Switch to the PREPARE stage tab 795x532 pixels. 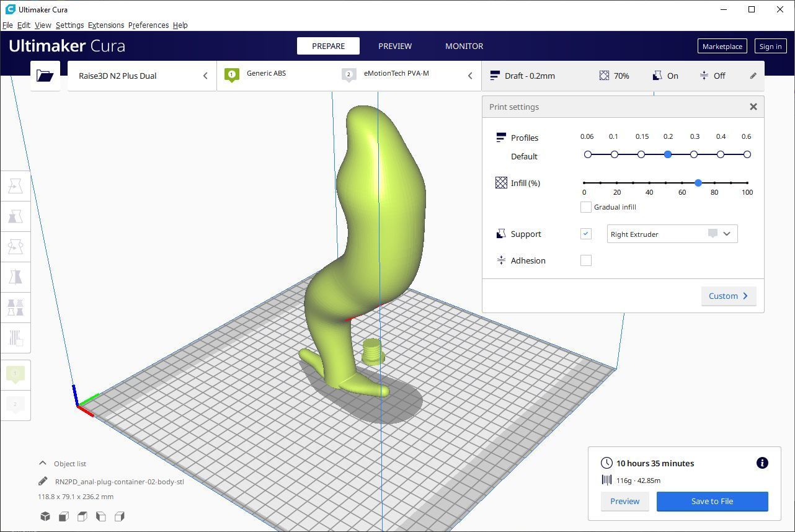[329, 46]
